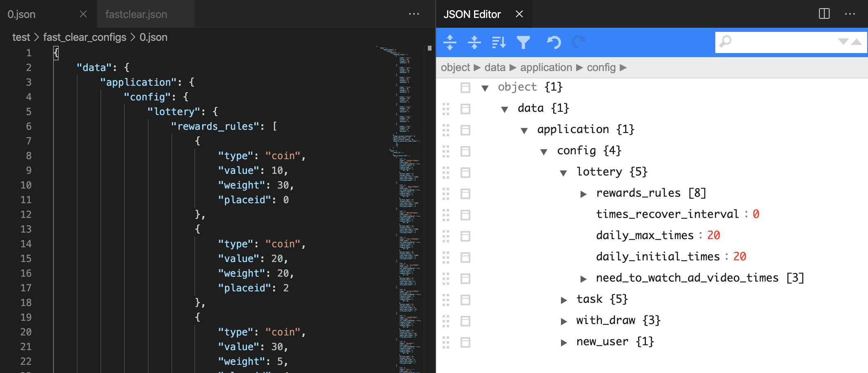This screenshot has width=868, height=373.
Task: Open context menu for need_to_watch_ad_video_times row
Action: tap(465, 279)
